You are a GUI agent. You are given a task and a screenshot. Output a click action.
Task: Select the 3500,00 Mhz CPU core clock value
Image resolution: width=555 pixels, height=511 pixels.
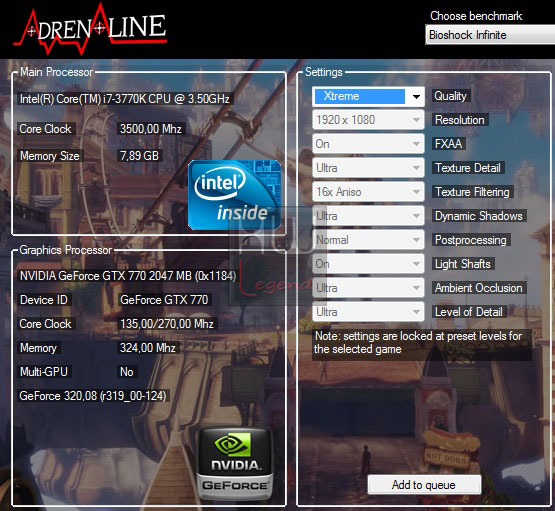[x=151, y=129]
